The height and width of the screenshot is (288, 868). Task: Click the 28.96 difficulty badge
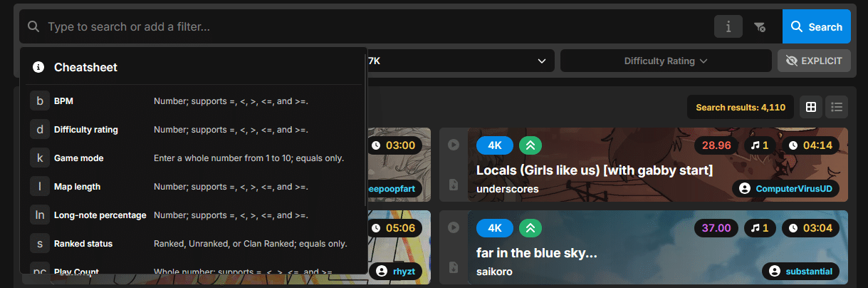716,145
